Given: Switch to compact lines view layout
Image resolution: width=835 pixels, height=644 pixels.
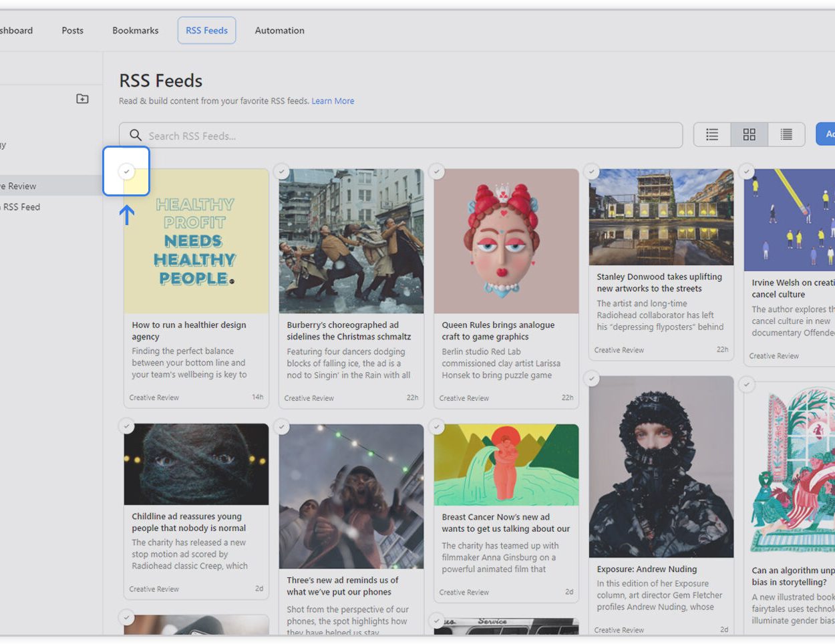Looking at the screenshot, I should pyautogui.click(x=786, y=134).
